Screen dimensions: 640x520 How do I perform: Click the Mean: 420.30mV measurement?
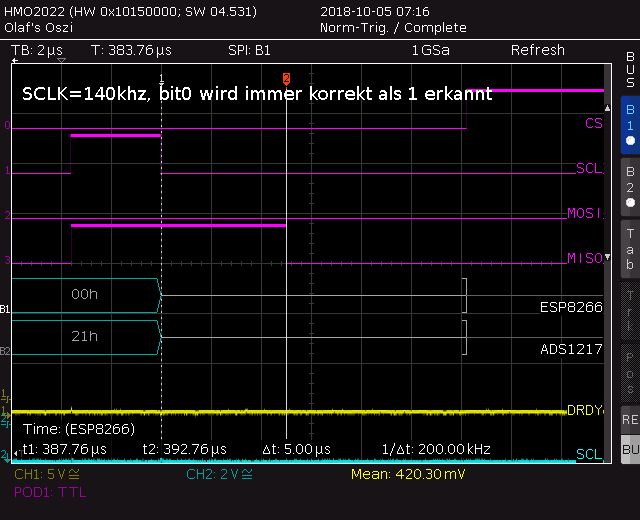[408, 474]
